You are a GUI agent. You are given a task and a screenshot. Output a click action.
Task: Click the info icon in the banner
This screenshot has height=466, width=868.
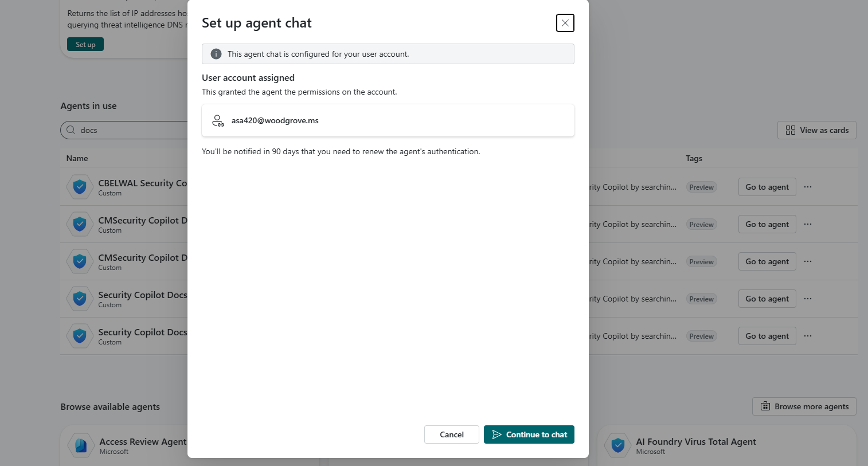[x=216, y=54]
